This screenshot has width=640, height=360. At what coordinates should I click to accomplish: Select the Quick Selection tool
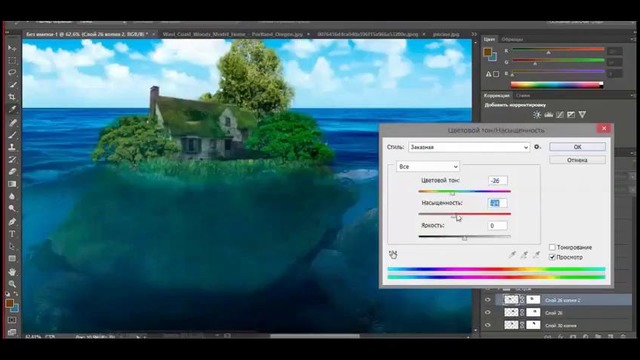(x=12, y=85)
